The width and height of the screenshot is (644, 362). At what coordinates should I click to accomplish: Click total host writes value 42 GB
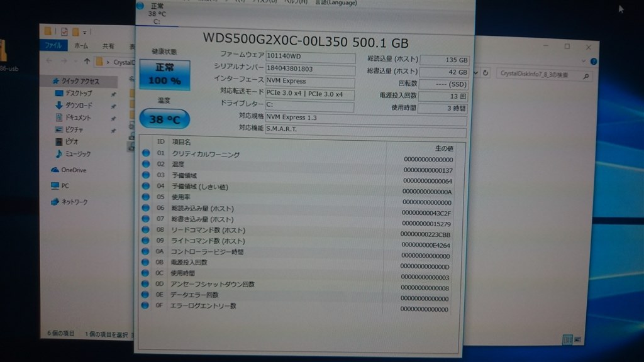click(x=444, y=72)
